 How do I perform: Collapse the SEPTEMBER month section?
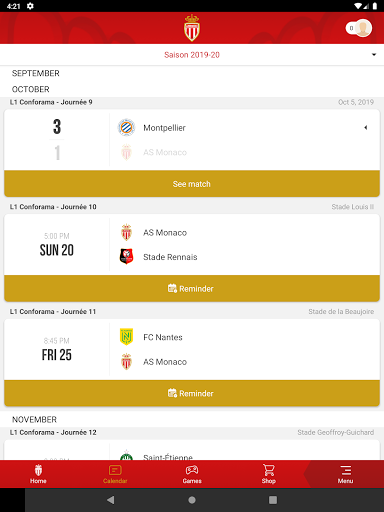36,73
